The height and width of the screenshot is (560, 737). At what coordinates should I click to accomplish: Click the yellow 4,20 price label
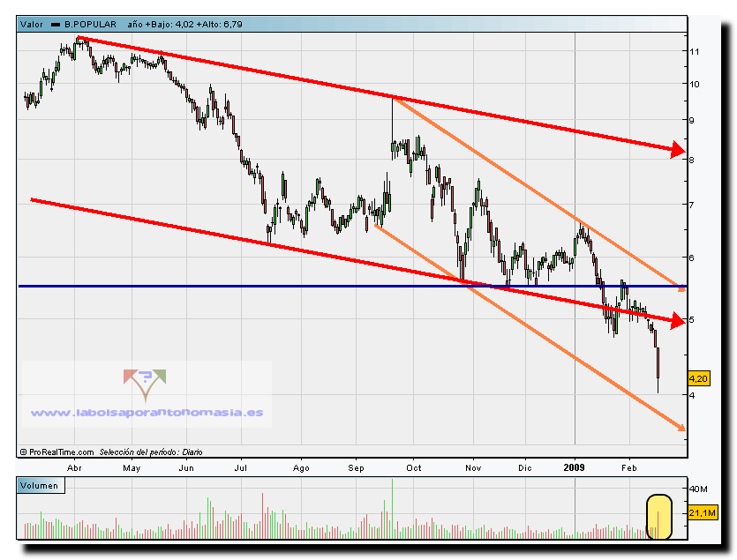(698, 378)
